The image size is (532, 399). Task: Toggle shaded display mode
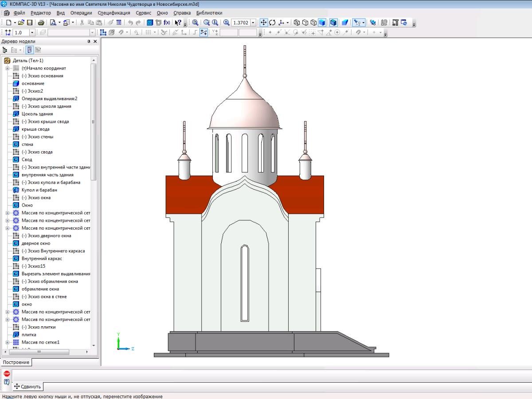[x=322, y=23]
